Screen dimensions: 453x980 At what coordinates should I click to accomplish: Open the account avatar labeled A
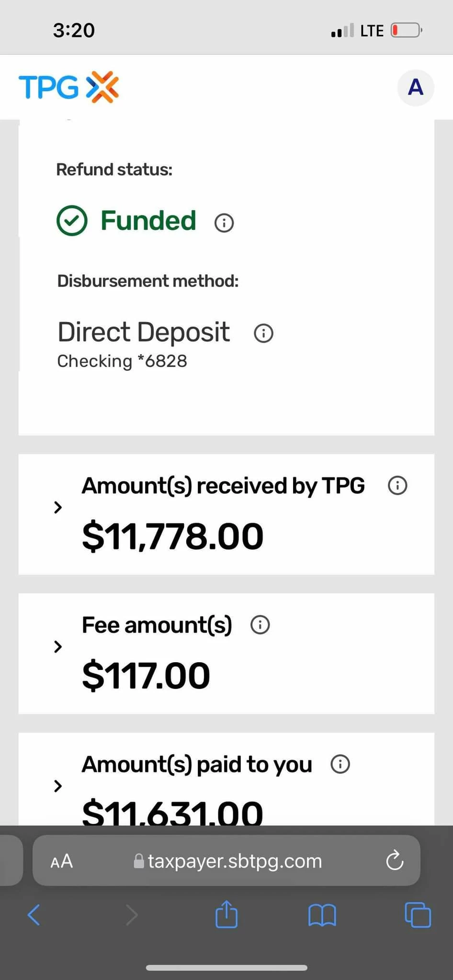point(416,88)
